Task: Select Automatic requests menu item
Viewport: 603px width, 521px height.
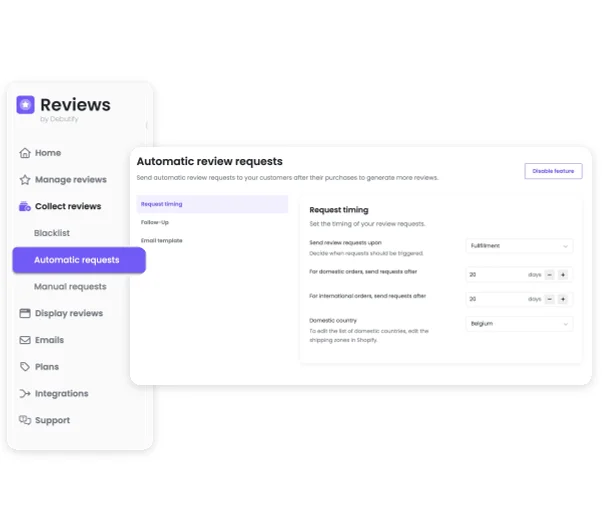Action: pos(79,260)
